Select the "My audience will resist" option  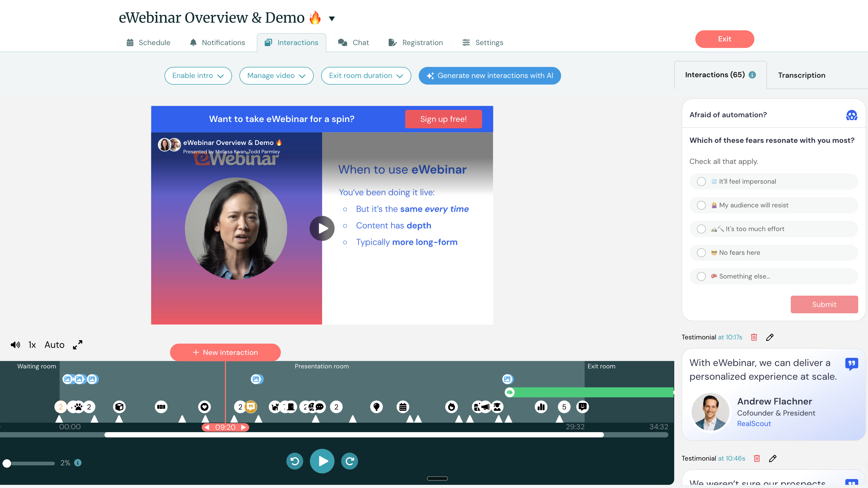[774, 205]
